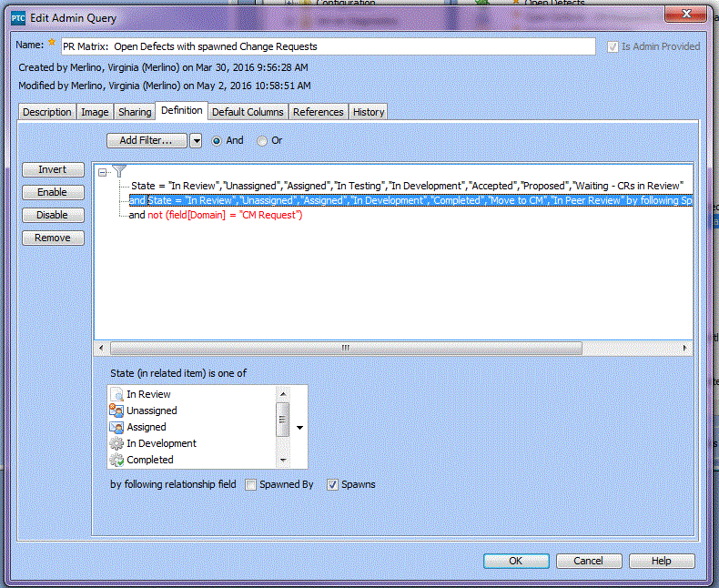Switch to the References tab

tap(319, 112)
